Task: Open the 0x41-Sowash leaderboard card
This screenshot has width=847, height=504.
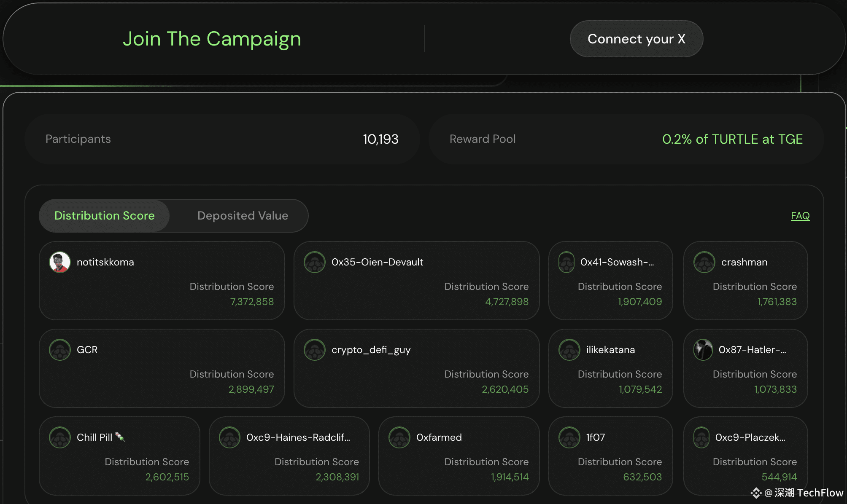Action: pos(610,281)
